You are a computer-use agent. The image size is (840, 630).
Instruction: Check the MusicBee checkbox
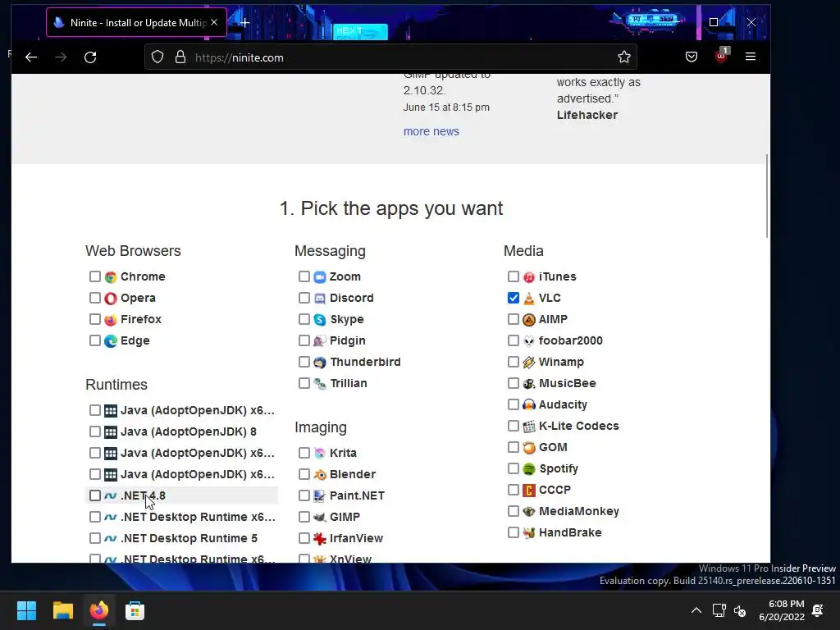pyautogui.click(x=514, y=384)
